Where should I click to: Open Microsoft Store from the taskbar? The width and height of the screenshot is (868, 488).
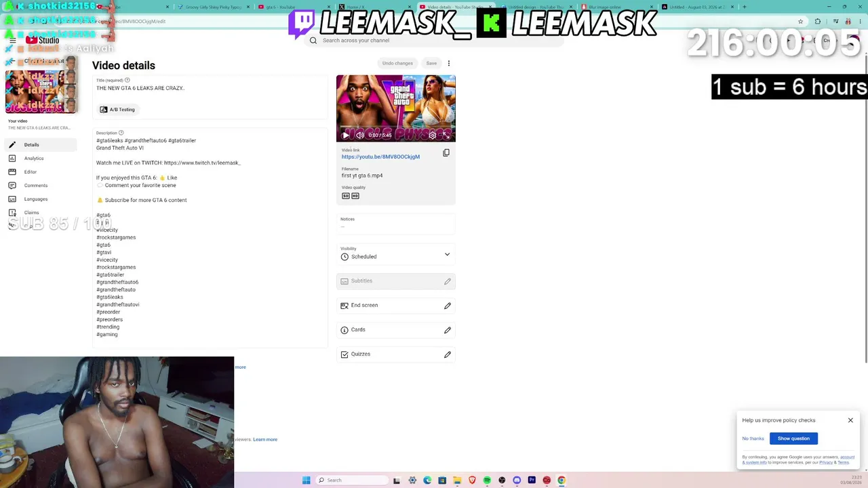tap(442, 480)
